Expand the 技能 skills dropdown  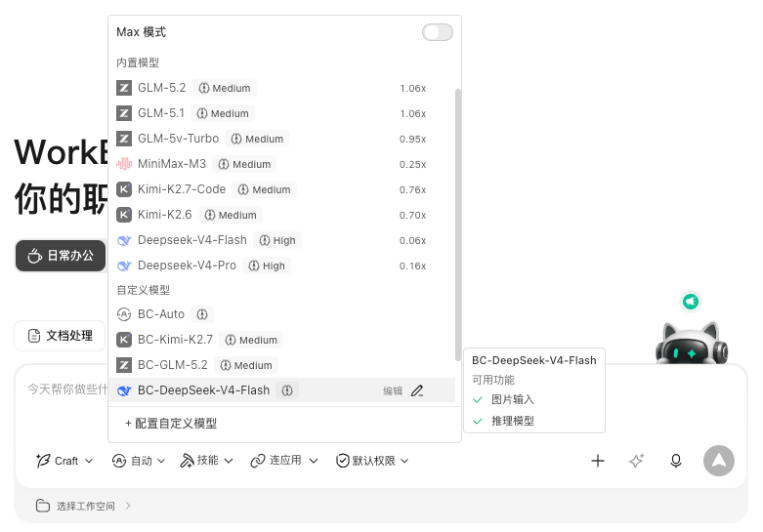pyautogui.click(x=207, y=461)
